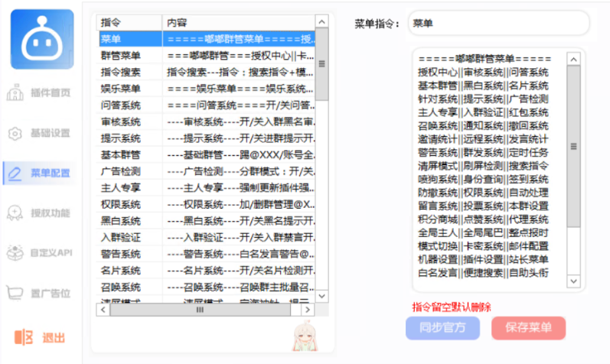The image size is (610, 364).
Task: Click the 菜单指令： label
Action: point(377,24)
